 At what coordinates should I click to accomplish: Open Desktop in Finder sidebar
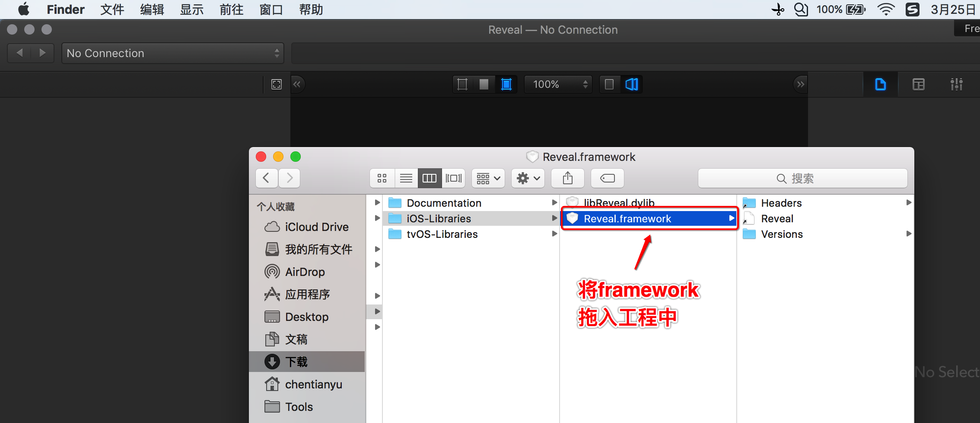[x=307, y=317]
